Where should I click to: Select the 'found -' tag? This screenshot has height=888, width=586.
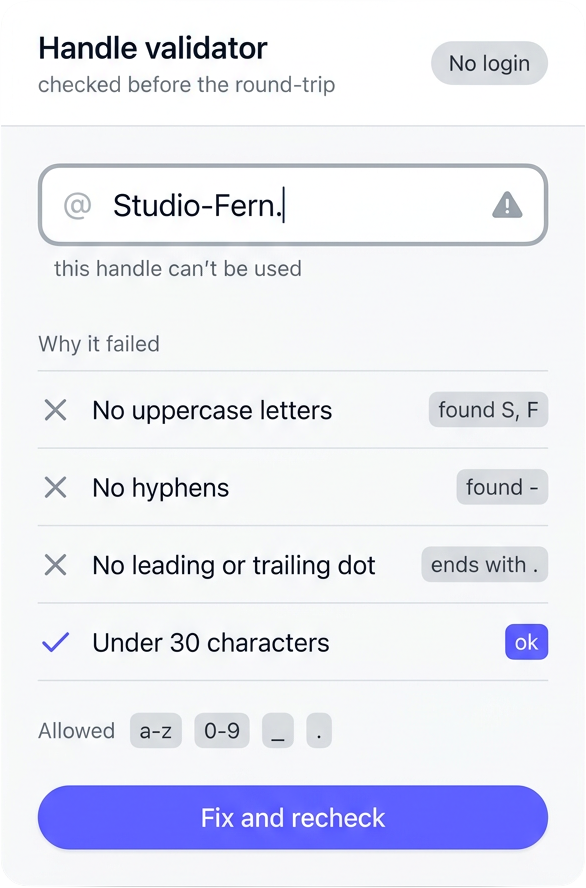(x=502, y=487)
